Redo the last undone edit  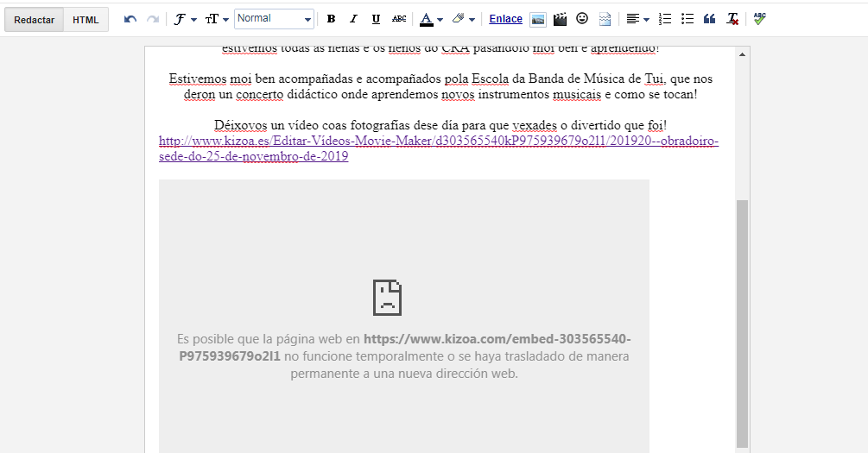coord(153,19)
